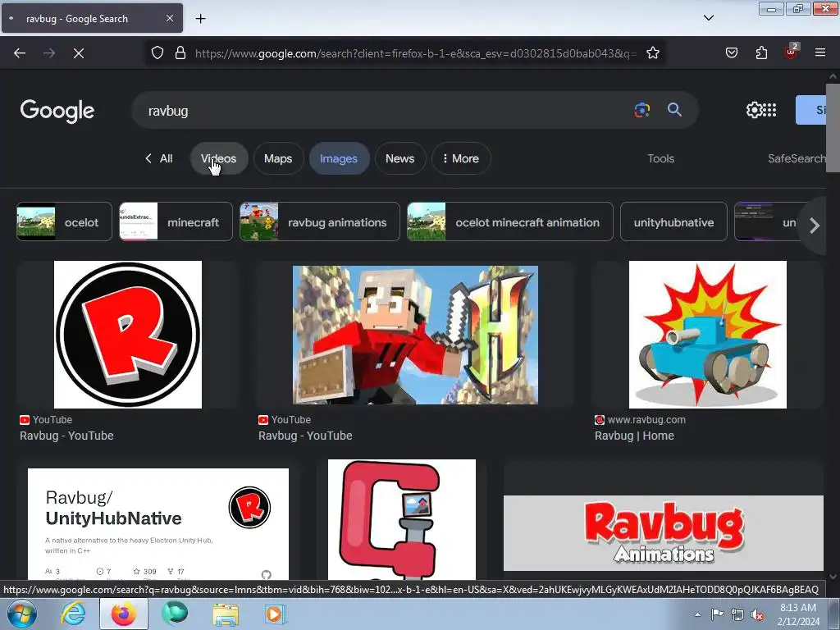Screen dimensions: 840x630
Task: Open the globe browser taskbar icon
Action: pyautogui.click(x=175, y=614)
